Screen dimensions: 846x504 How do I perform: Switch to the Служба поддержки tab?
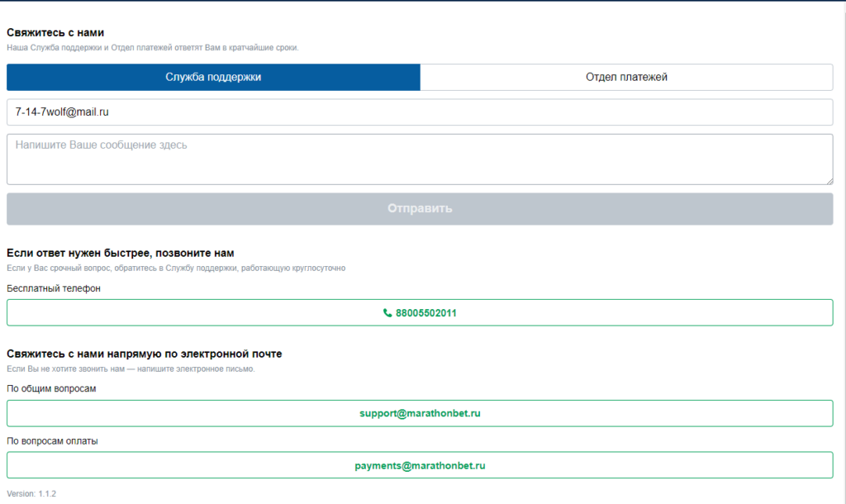pyautogui.click(x=213, y=77)
